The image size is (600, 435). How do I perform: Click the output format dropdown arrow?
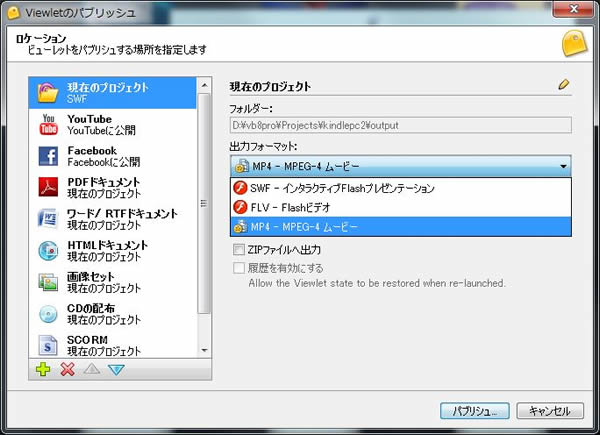click(x=563, y=166)
